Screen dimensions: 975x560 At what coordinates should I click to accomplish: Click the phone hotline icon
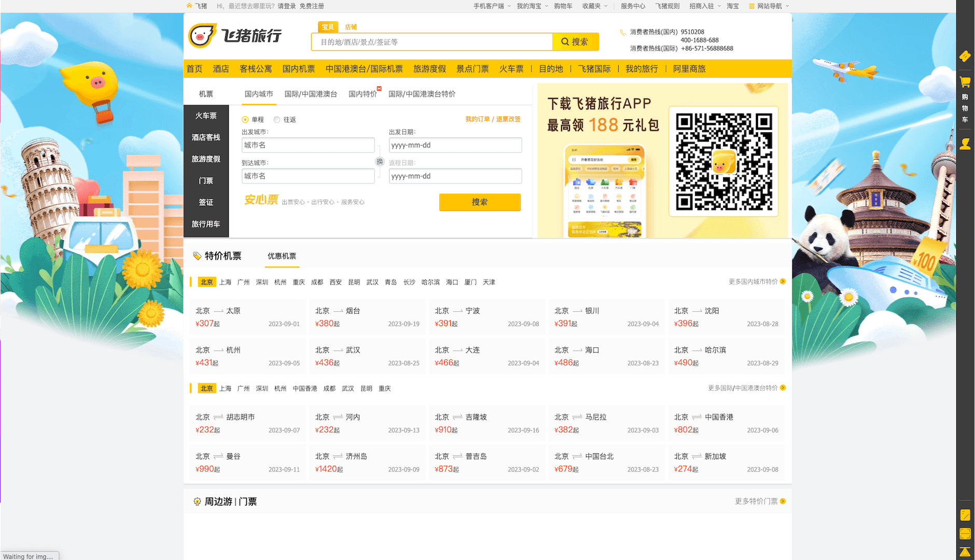[623, 32]
